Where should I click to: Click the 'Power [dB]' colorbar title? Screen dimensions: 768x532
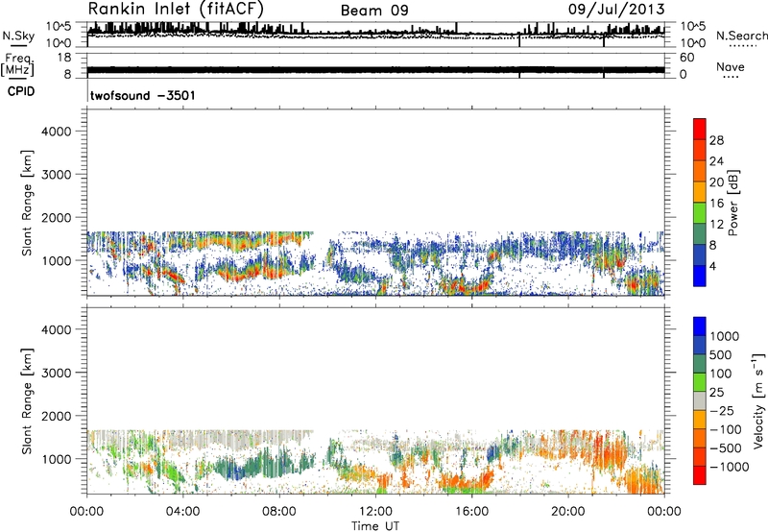tap(733, 203)
